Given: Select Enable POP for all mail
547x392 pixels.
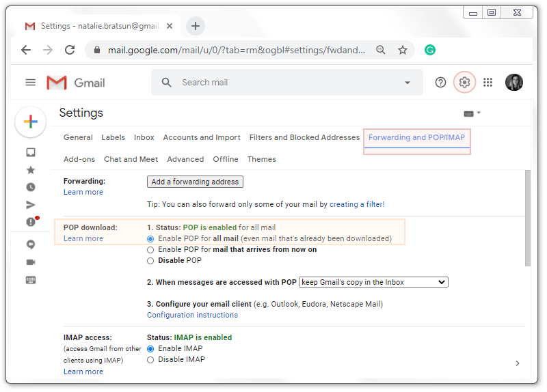Looking at the screenshot, I should pos(150,239).
